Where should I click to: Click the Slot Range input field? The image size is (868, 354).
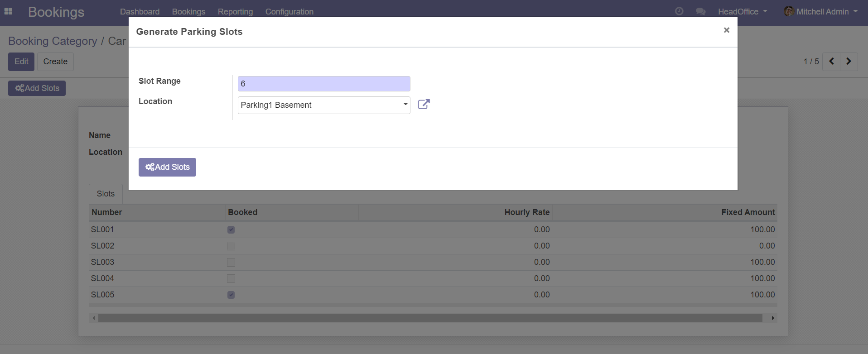[x=323, y=84]
